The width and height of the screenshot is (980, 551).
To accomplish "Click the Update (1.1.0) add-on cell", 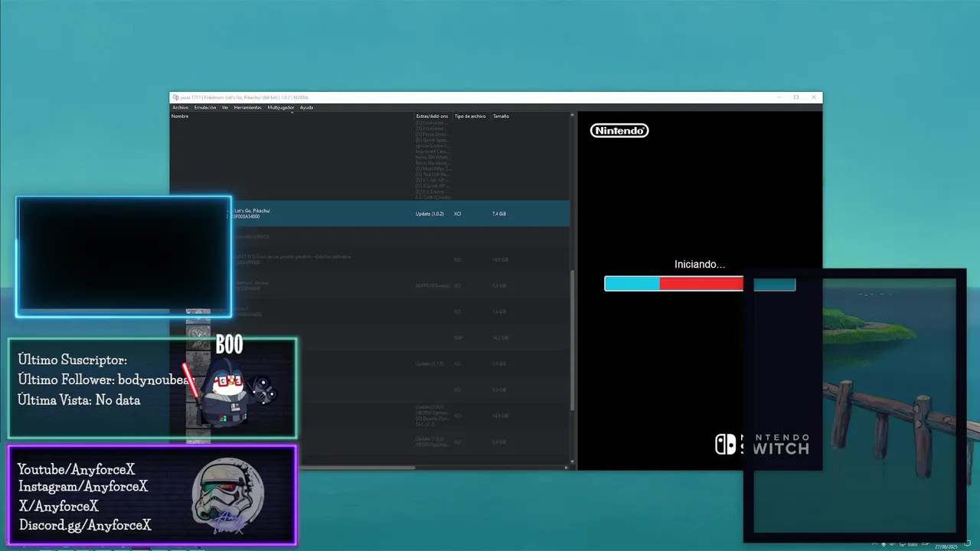I will [430, 364].
